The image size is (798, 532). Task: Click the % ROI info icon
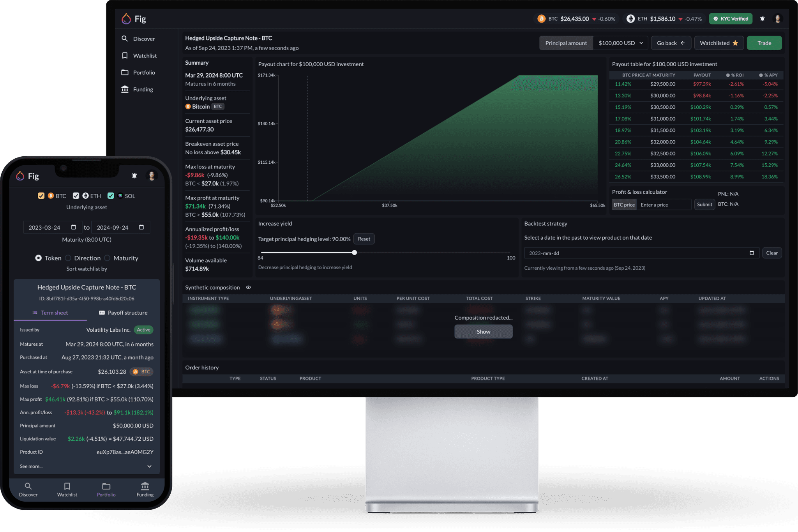tap(728, 75)
